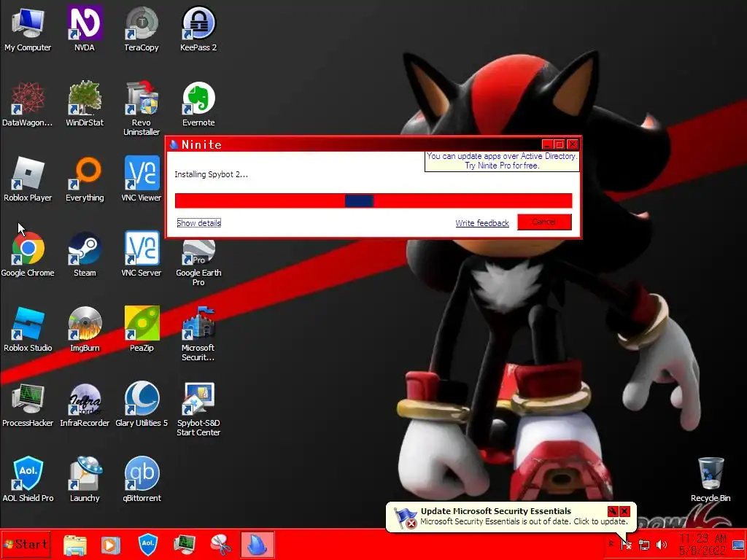The image size is (747, 560).
Task: Open the My Computer desktop icon
Action: pos(28,28)
